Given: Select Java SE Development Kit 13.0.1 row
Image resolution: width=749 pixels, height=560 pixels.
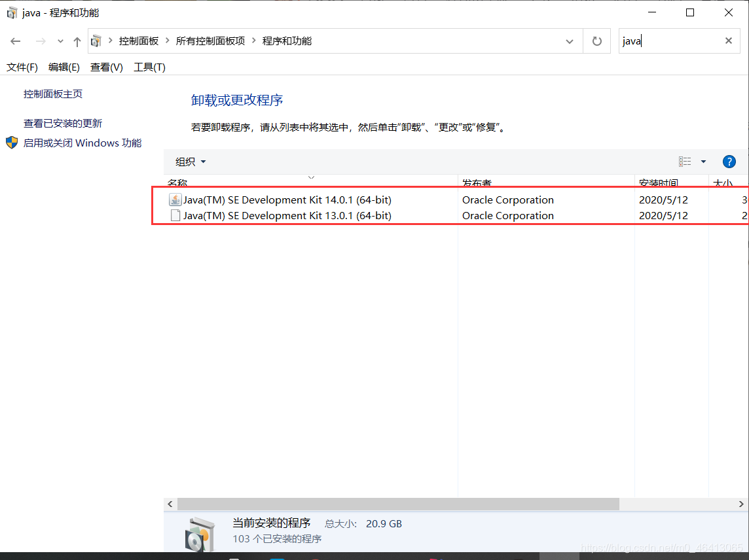Looking at the screenshot, I should tap(457, 216).
